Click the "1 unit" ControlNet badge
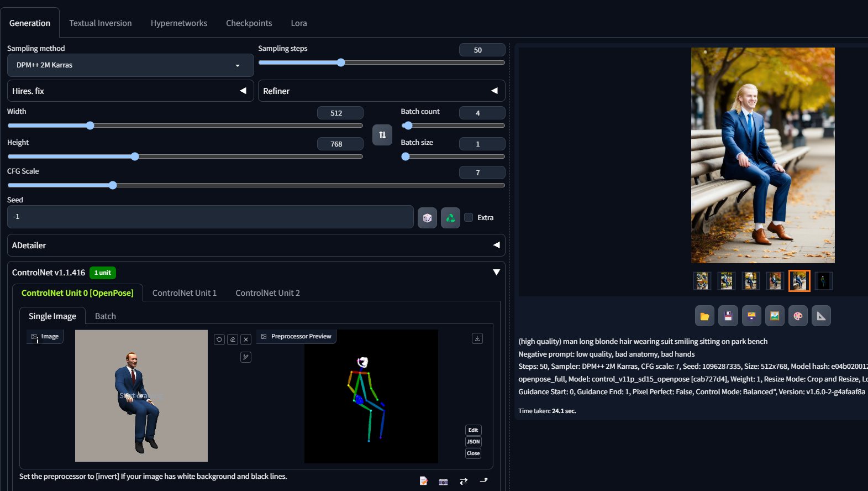Viewport: 868px width, 491px height. click(x=103, y=273)
